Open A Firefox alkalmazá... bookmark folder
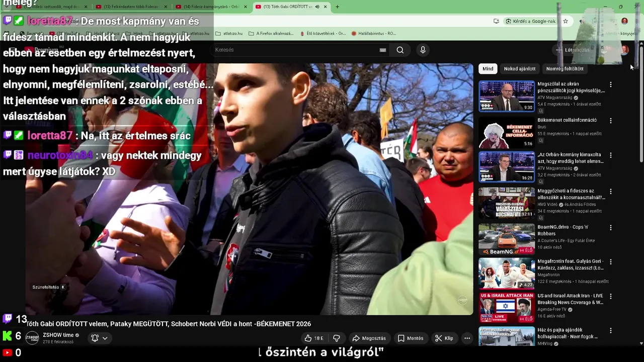This screenshot has height=362, width=644. pos(271,34)
